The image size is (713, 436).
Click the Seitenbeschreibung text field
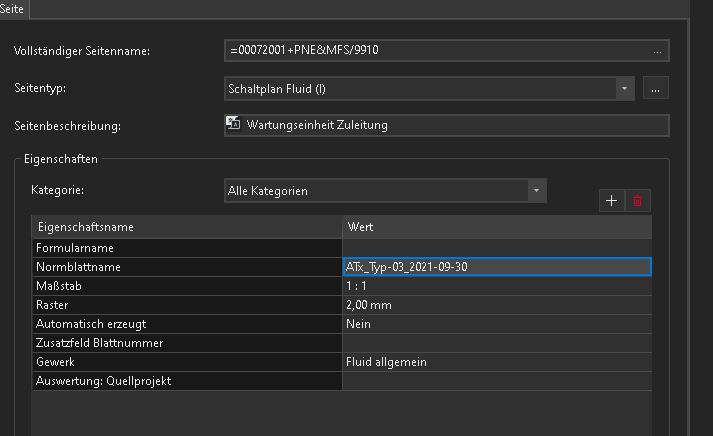click(x=447, y=125)
